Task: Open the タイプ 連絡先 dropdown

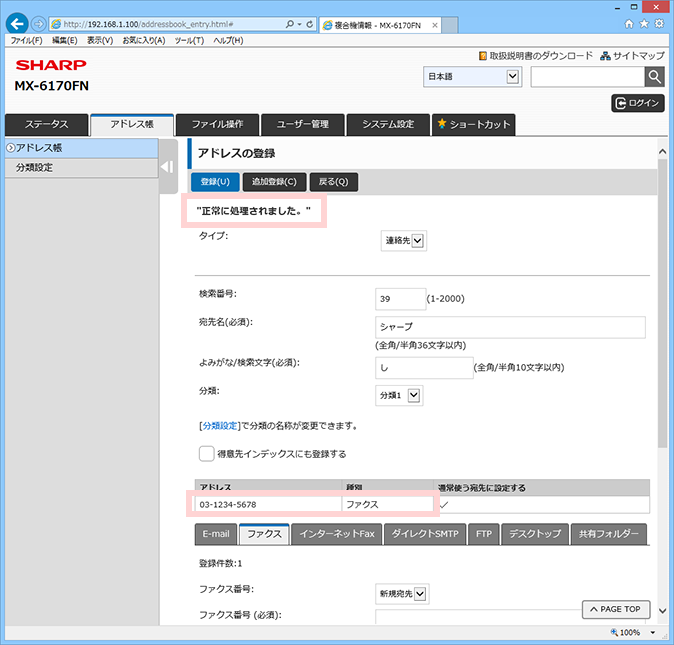Action: pyautogui.click(x=404, y=241)
